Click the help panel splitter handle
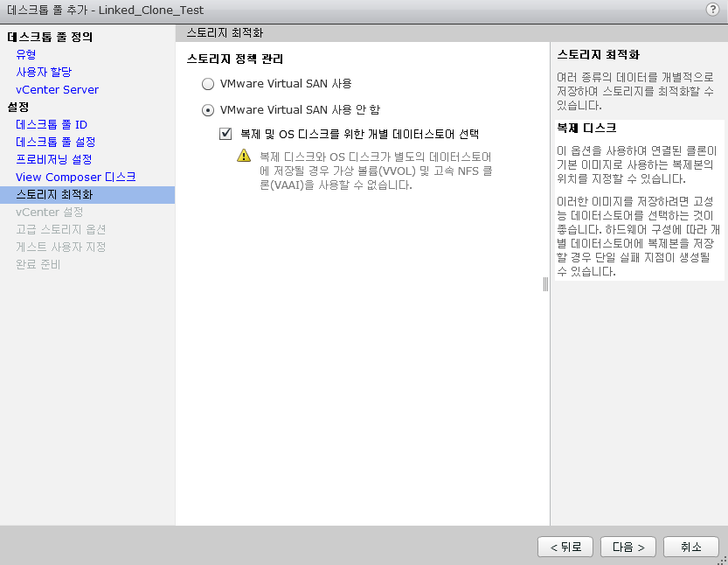728x565 pixels. coord(545,284)
